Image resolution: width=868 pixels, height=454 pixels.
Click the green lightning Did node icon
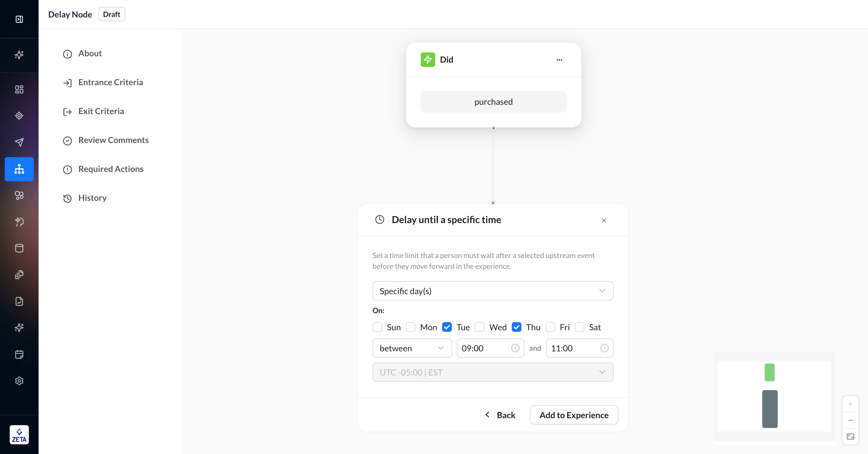point(428,60)
